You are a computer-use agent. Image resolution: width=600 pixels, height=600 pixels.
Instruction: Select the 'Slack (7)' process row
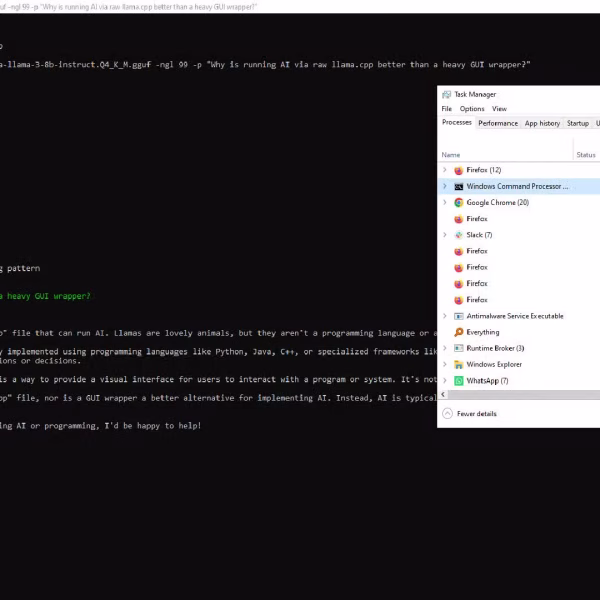pos(518,235)
